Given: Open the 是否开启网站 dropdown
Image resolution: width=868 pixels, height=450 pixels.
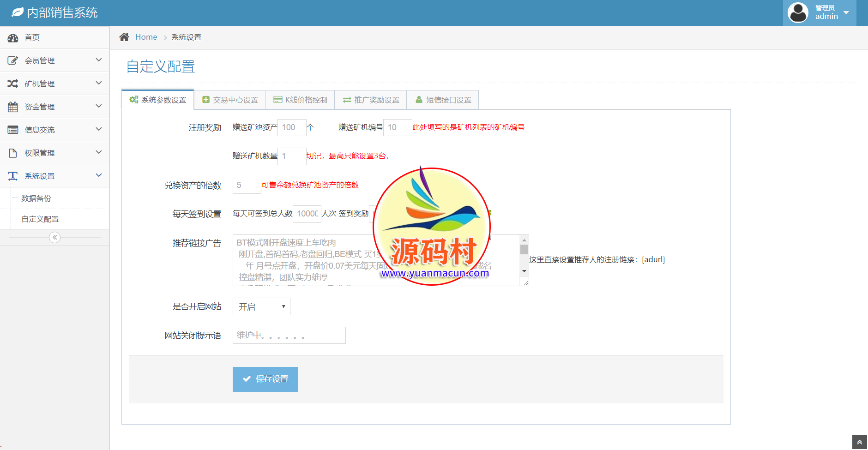Looking at the screenshot, I should pos(261,307).
